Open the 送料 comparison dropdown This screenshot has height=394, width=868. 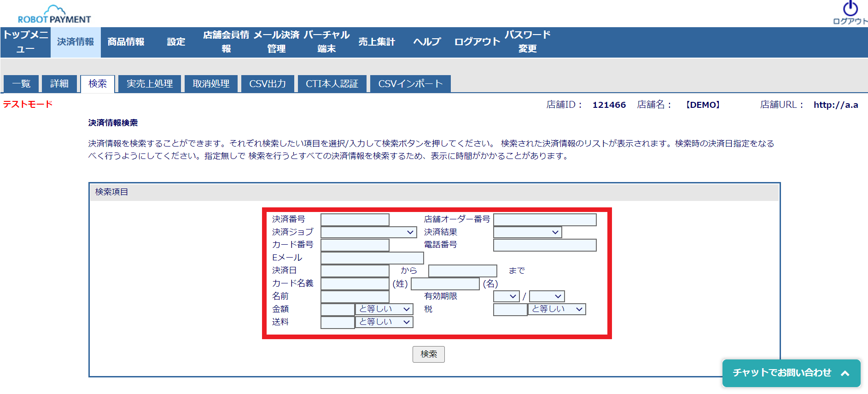point(384,322)
